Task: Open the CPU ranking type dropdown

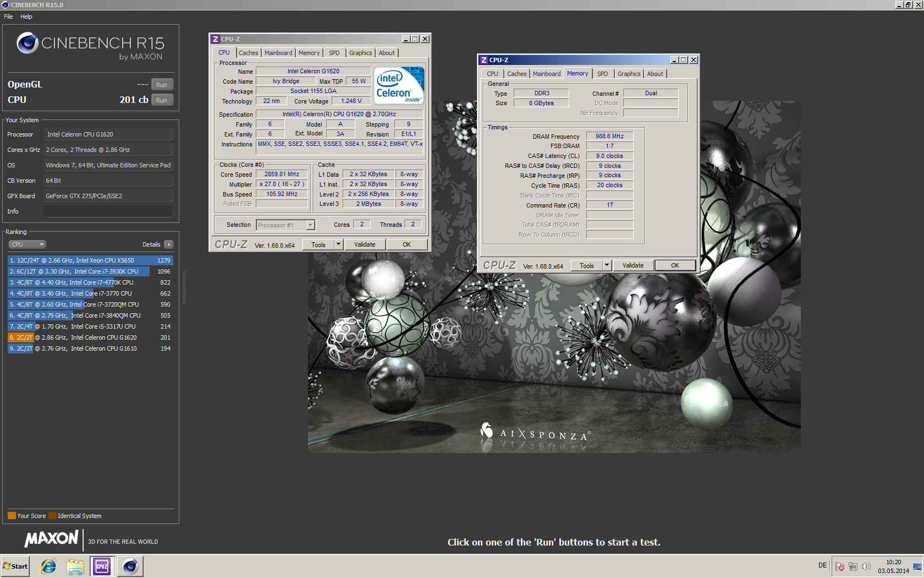Action: click(x=27, y=244)
